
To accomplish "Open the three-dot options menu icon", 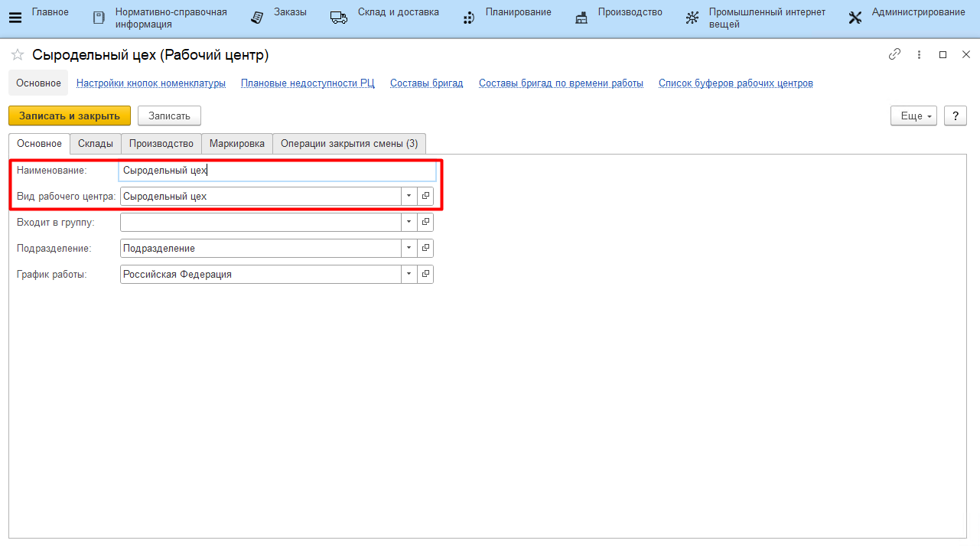I will (x=919, y=55).
